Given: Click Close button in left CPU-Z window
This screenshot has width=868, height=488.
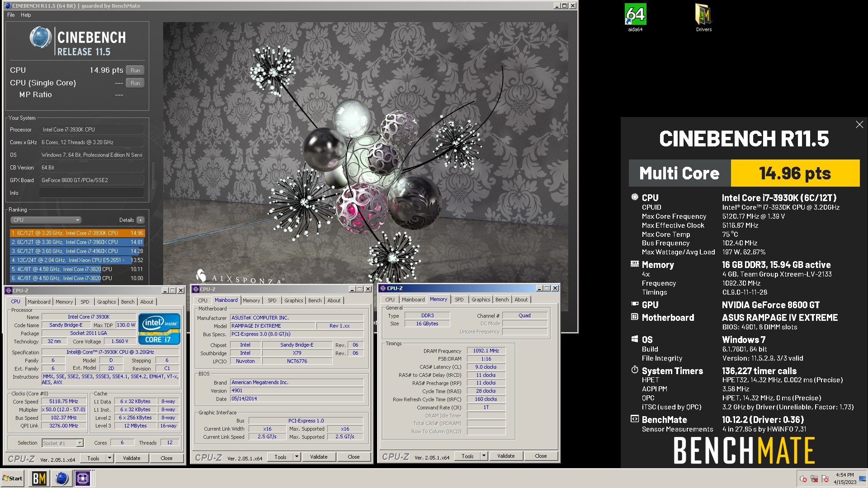Looking at the screenshot, I should (x=166, y=458).
